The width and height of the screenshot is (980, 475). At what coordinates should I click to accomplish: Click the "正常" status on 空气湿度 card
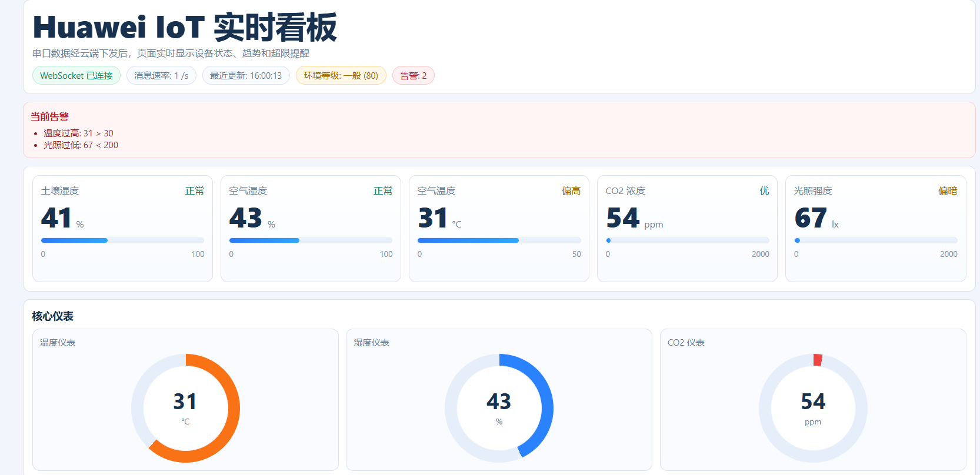pos(383,191)
